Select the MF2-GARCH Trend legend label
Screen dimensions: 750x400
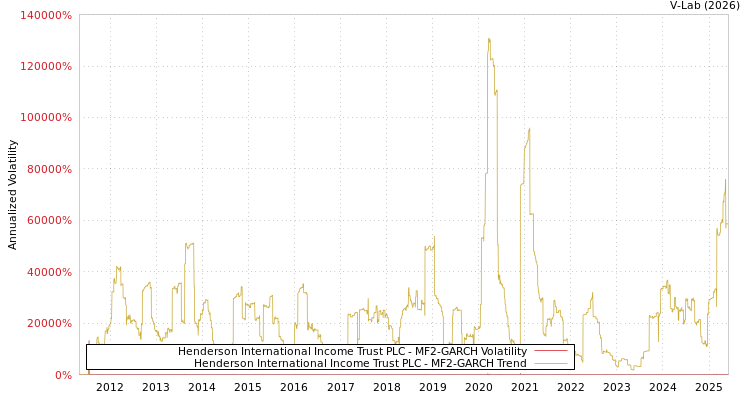point(360,363)
